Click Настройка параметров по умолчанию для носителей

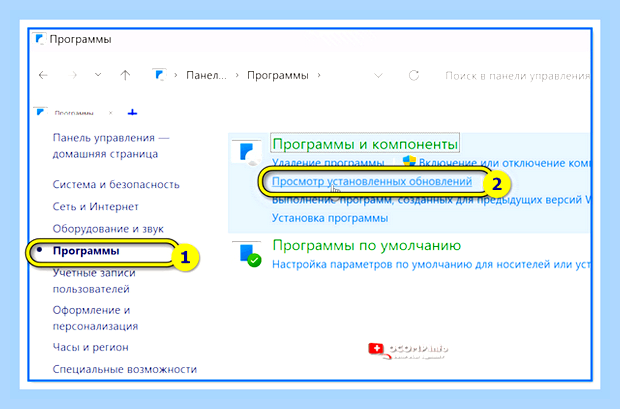click(x=431, y=264)
